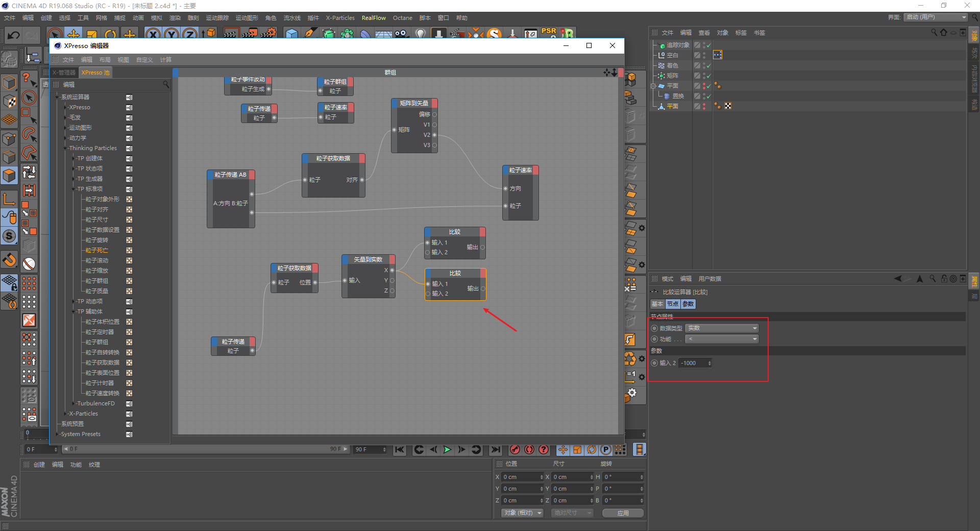Click the Keyframe Selection question-mark button
This screenshot has height=531, width=980.
point(544,449)
